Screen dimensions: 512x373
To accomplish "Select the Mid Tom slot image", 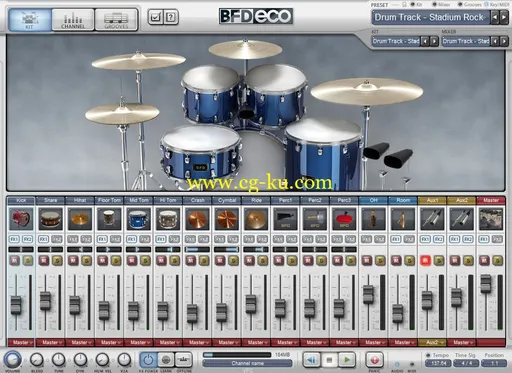I will pyautogui.click(x=138, y=219).
